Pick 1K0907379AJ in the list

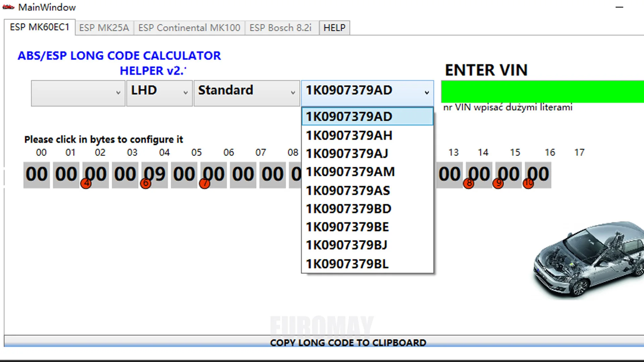[367, 154]
